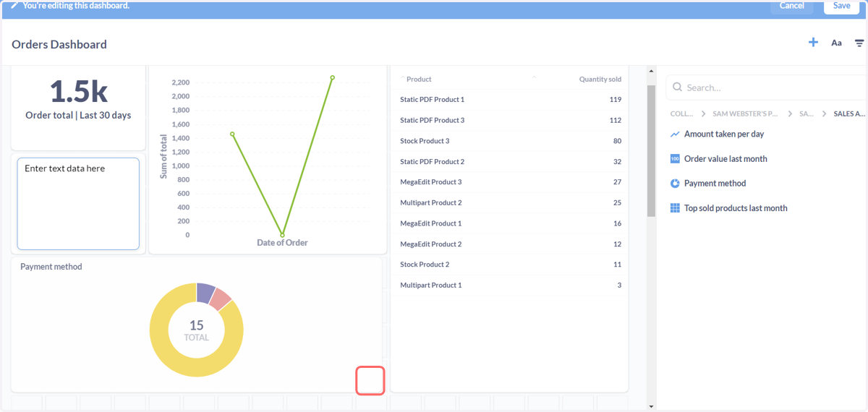Select the MegaEdit Product 2 row
This screenshot has height=412, width=868.
(510, 244)
